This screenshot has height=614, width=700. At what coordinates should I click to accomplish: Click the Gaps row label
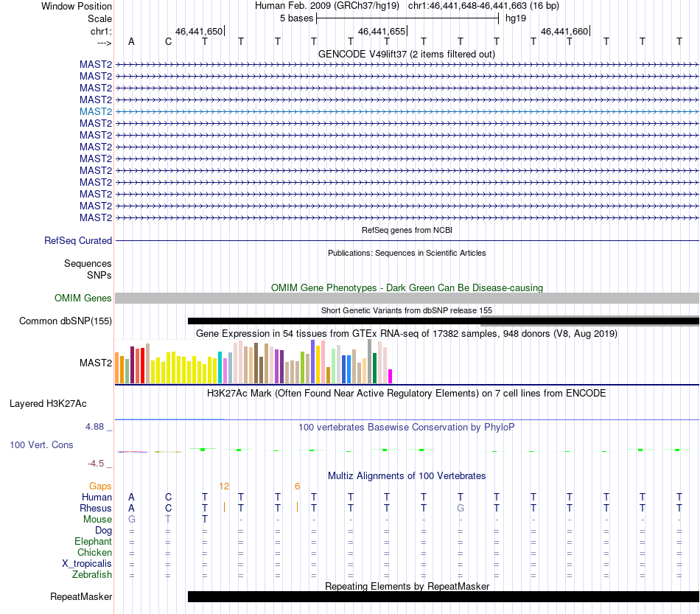coord(100,486)
